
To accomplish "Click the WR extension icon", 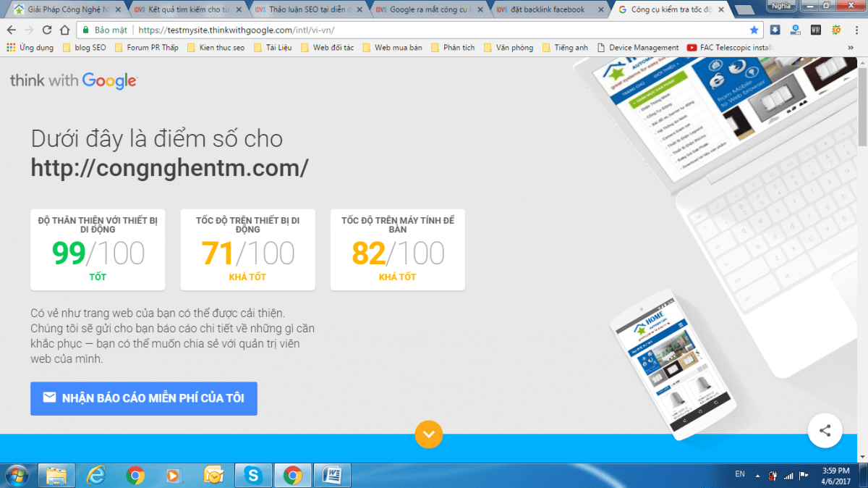I will click(816, 30).
